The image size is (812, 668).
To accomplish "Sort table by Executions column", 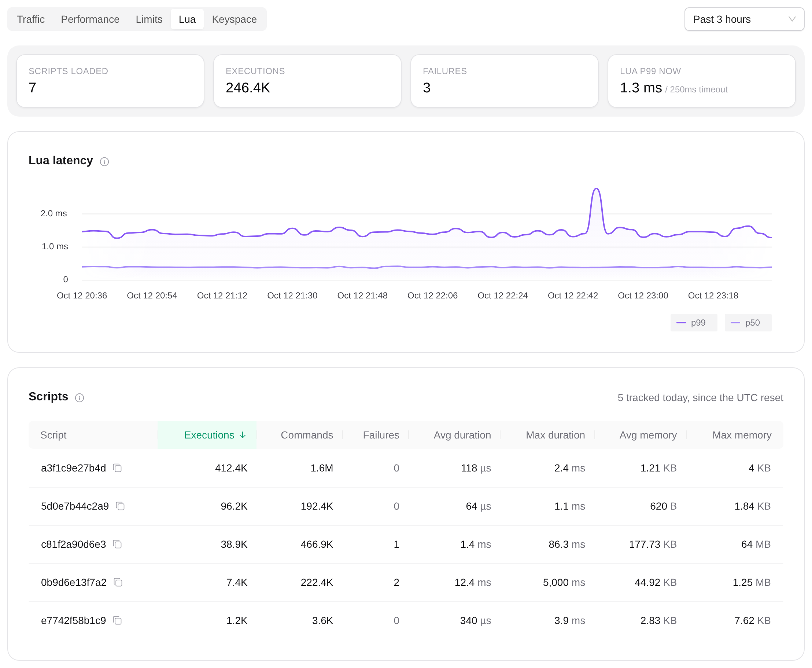I will pyautogui.click(x=207, y=435).
